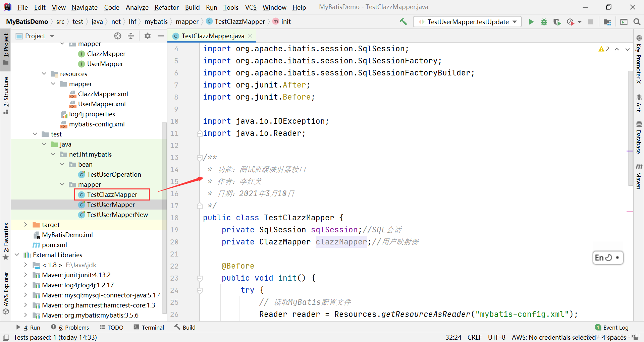Collapse the net.lhf.mybatis package
Viewport: 644px width, 342px height.
tap(53, 154)
